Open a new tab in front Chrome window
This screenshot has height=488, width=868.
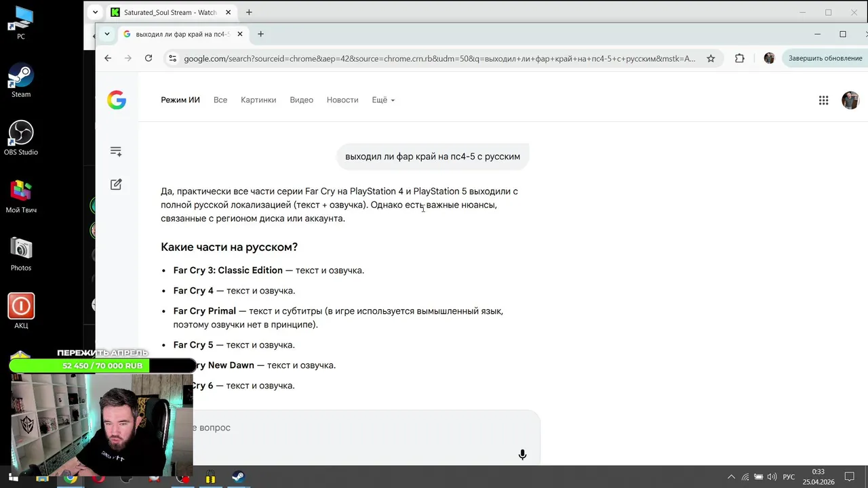click(x=260, y=34)
